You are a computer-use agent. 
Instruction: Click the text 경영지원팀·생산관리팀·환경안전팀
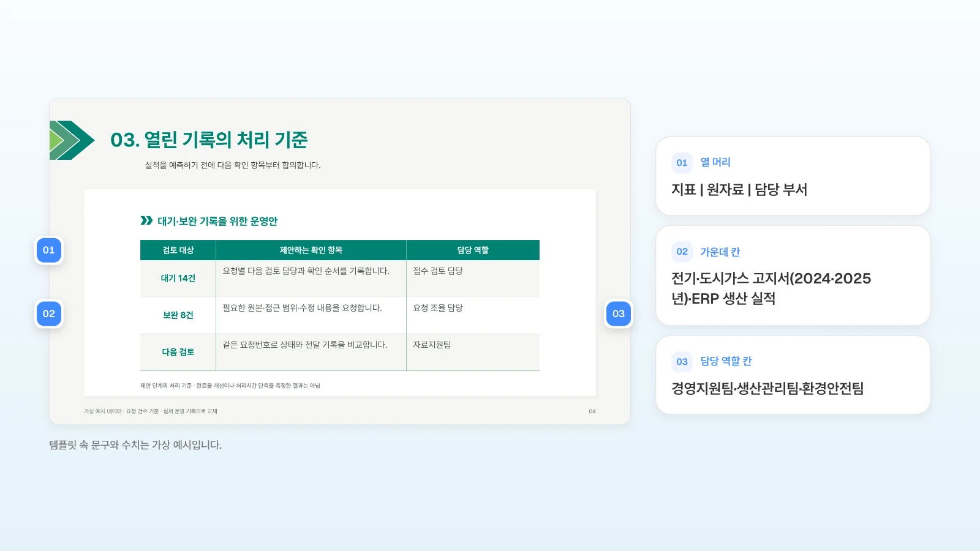[767, 389]
